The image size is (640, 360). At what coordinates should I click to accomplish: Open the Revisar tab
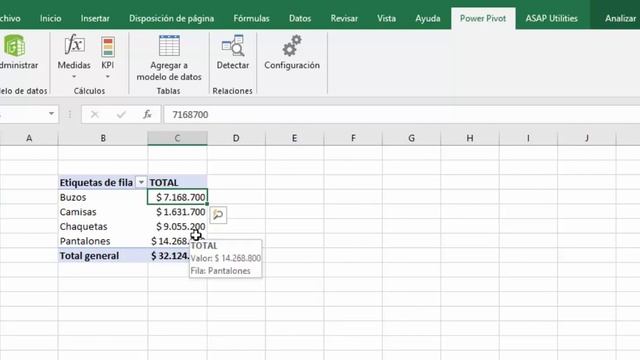[344, 18]
